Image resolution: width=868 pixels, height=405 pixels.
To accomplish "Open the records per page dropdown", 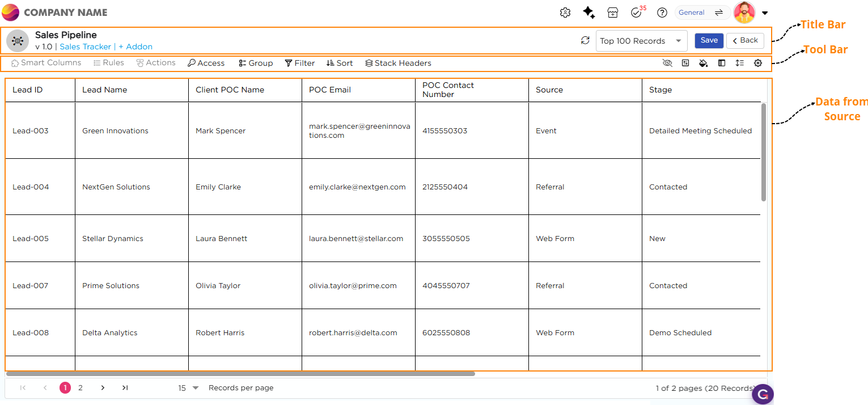I will coord(188,388).
